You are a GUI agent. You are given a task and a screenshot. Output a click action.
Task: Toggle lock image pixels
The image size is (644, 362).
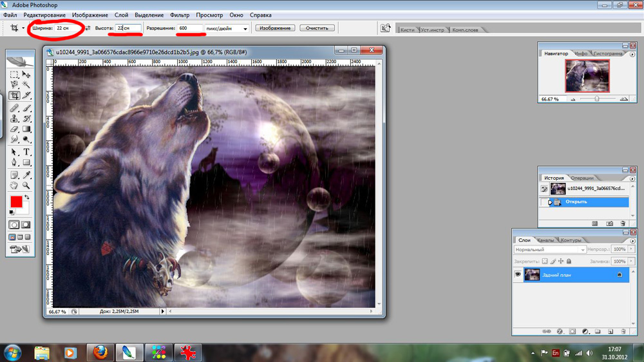(x=553, y=262)
